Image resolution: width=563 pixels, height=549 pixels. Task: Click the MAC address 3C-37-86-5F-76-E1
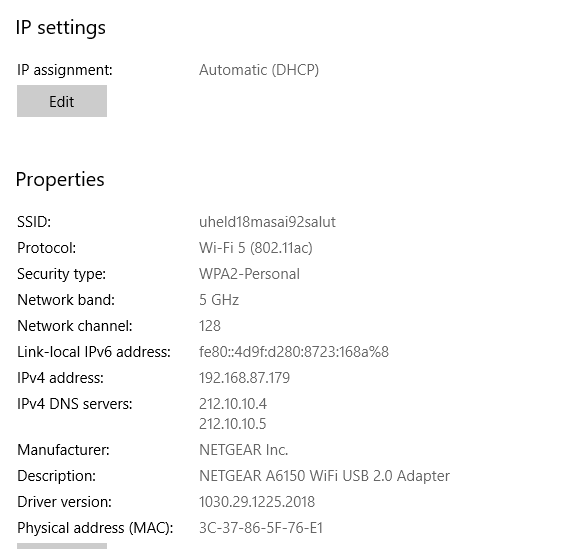pos(261,528)
